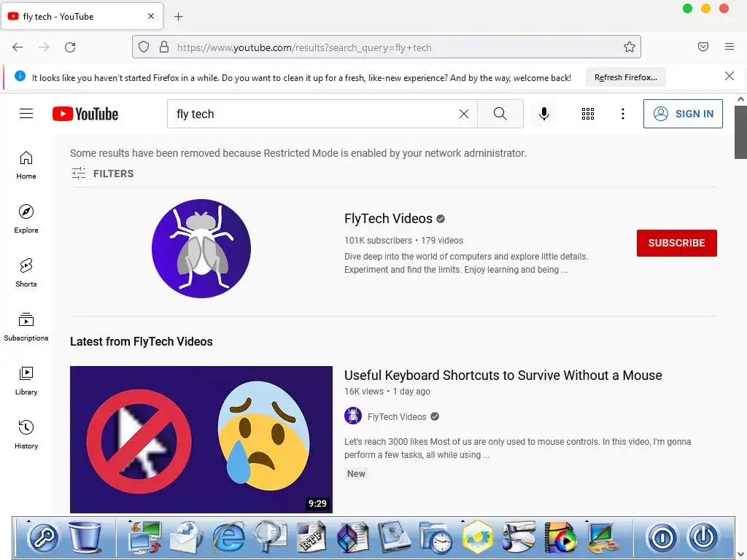Open a new browser tab
The image size is (747, 560).
click(178, 17)
